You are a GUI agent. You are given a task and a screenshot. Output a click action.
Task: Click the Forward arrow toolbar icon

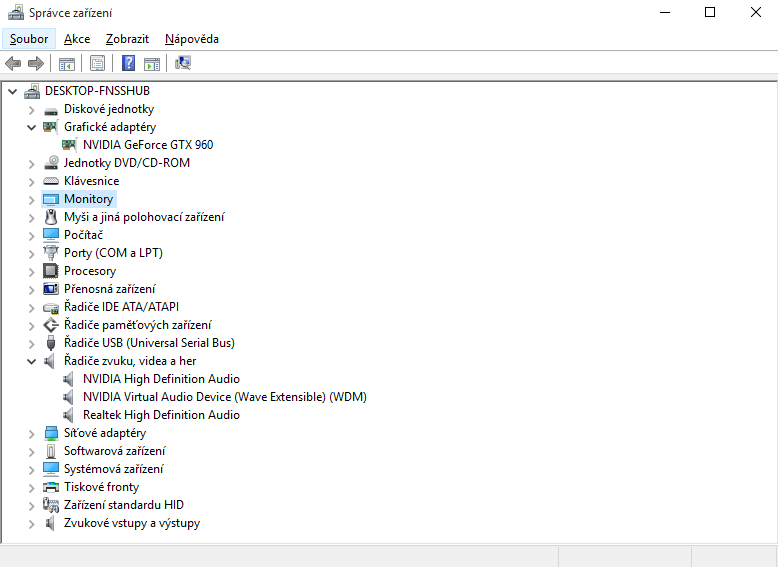(x=36, y=63)
